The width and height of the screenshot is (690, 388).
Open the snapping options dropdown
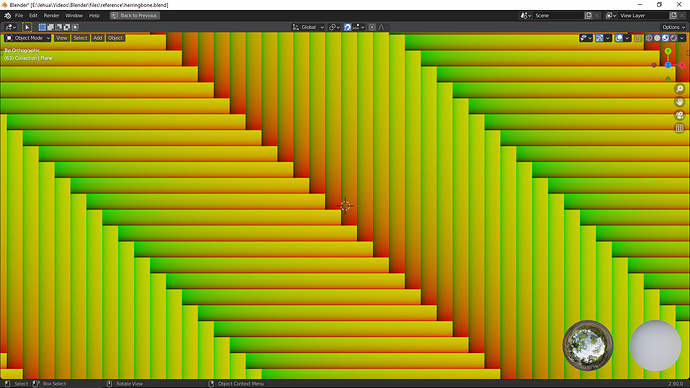coord(358,27)
